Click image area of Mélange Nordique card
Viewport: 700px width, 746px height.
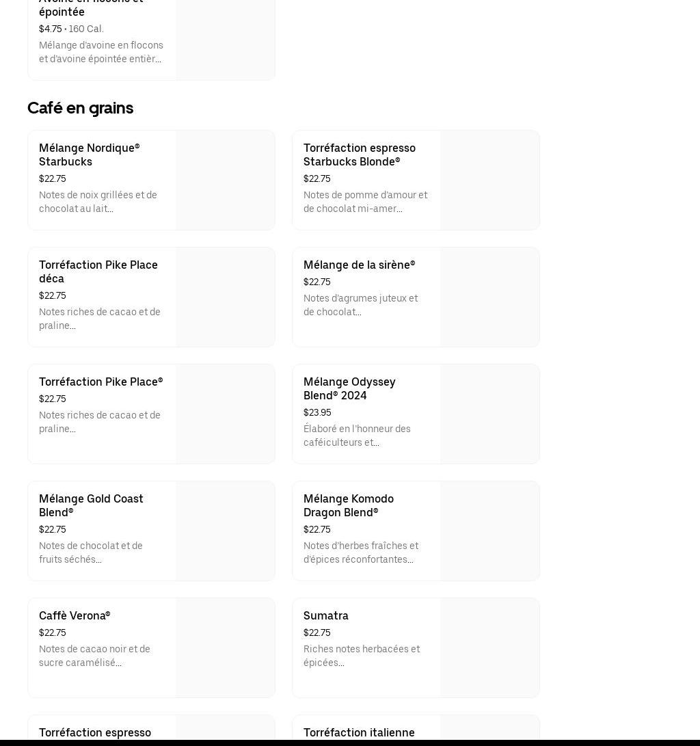225,180
